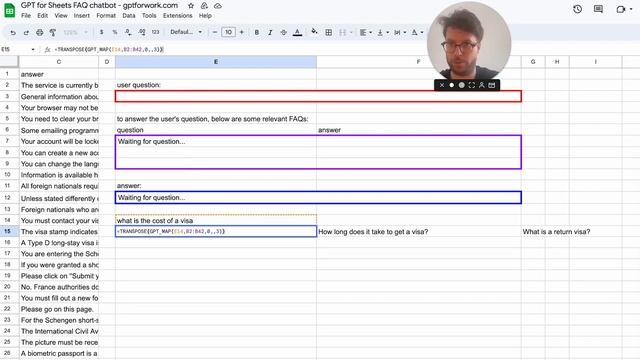The height and width of the screenshot is (360, 640).
Task: Open the Google Sheets home icon
Action: click(9, 10)
